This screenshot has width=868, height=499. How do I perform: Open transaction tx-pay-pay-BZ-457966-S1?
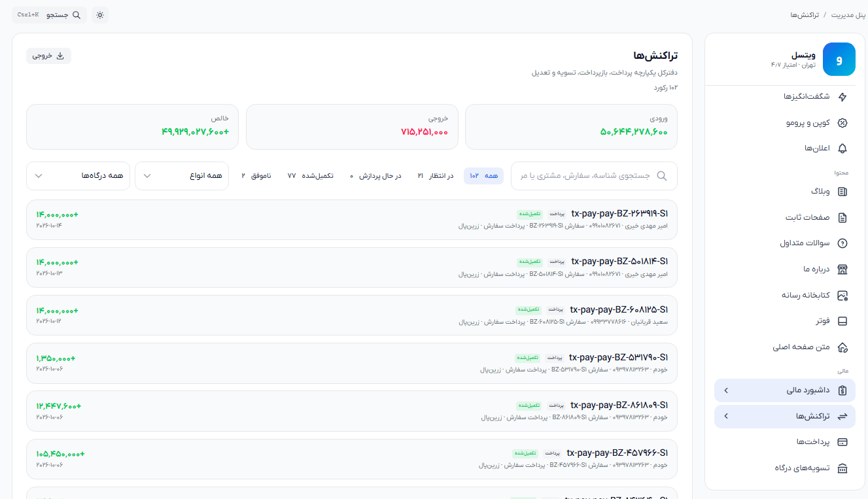(352, 458)
